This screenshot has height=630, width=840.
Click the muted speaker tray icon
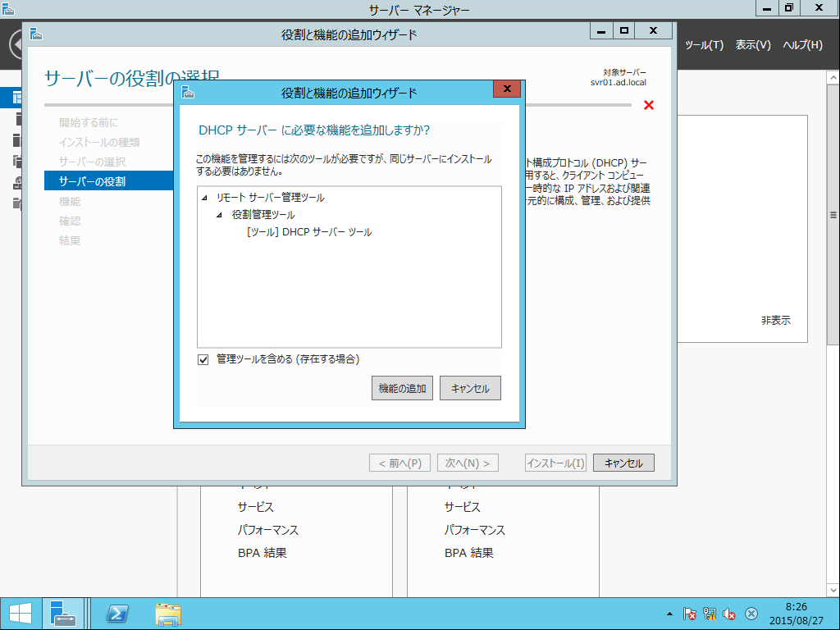click(729, 614)
